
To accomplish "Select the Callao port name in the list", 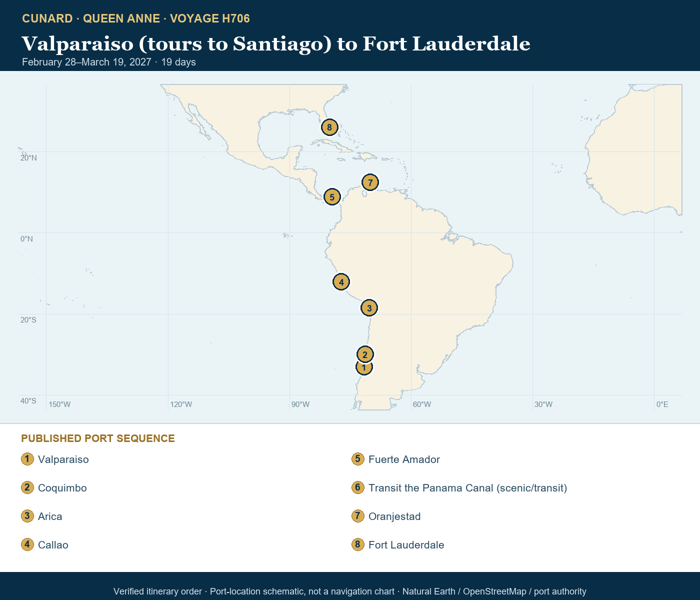I will tap(53, 545).
